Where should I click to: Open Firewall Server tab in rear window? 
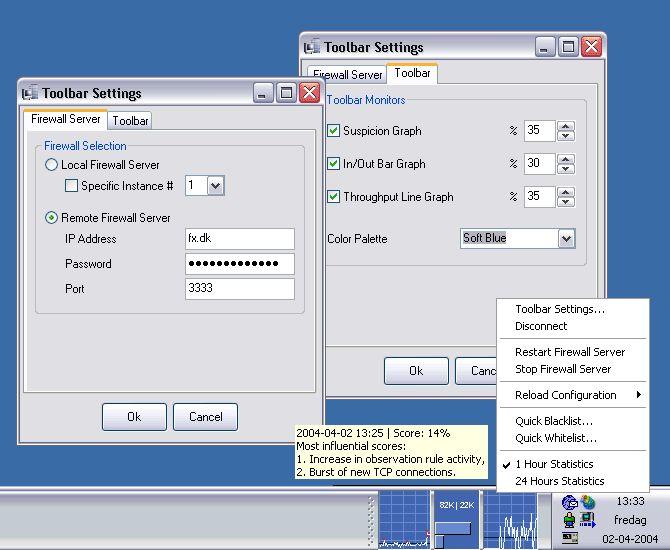point(347,75)
